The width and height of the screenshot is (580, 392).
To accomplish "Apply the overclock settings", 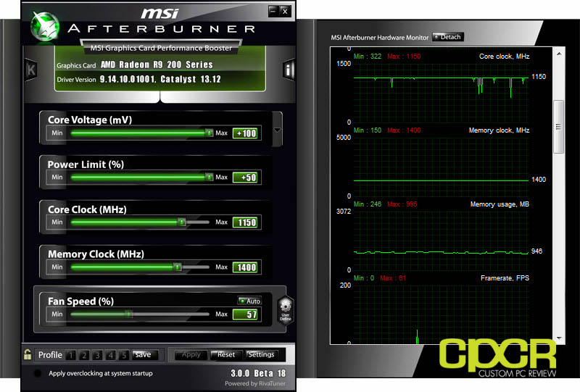I will pos(191,354).
